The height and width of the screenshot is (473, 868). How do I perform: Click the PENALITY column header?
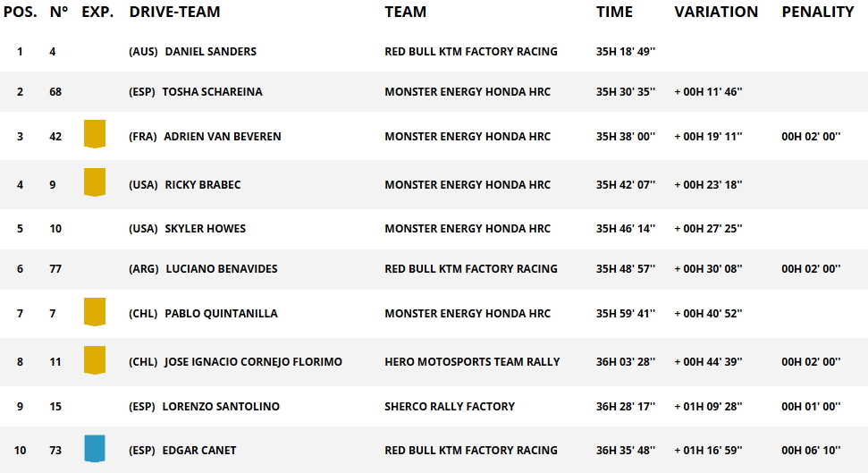coord(818,12)
